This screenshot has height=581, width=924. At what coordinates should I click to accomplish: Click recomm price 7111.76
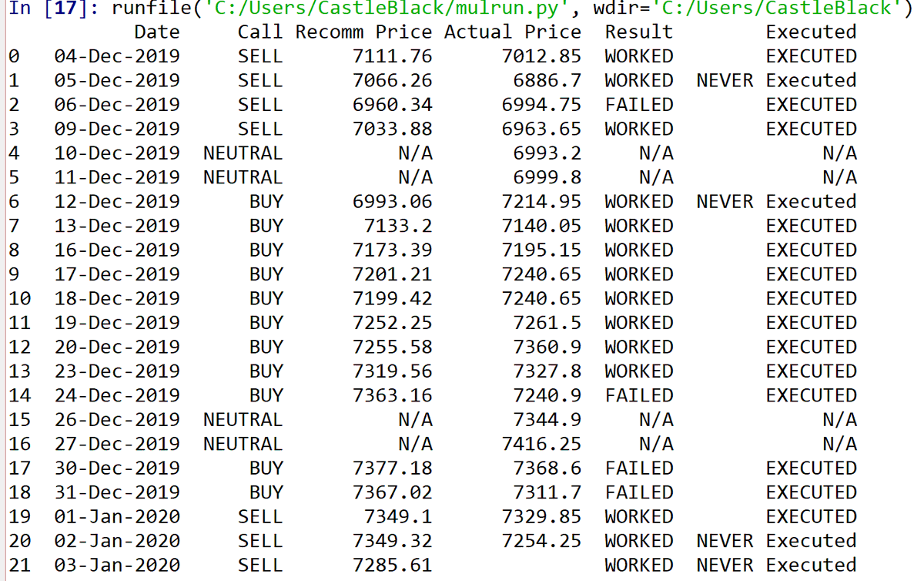(393, 56)
